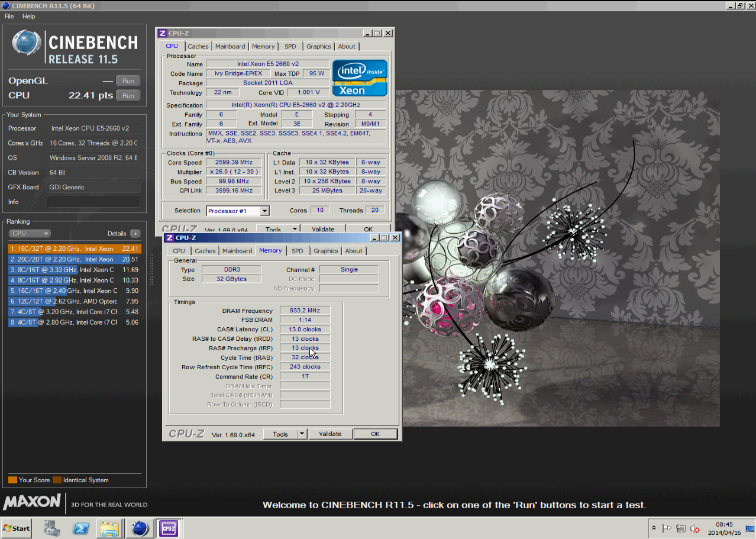
Task: Switch to SPD tab in front CPU-Z window
Action: point(297,251)
